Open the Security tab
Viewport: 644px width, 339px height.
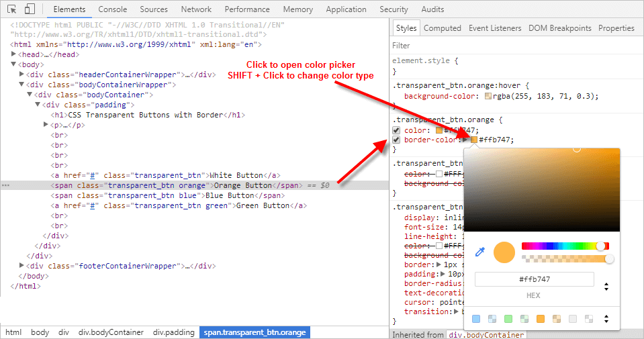click(394, 9)
